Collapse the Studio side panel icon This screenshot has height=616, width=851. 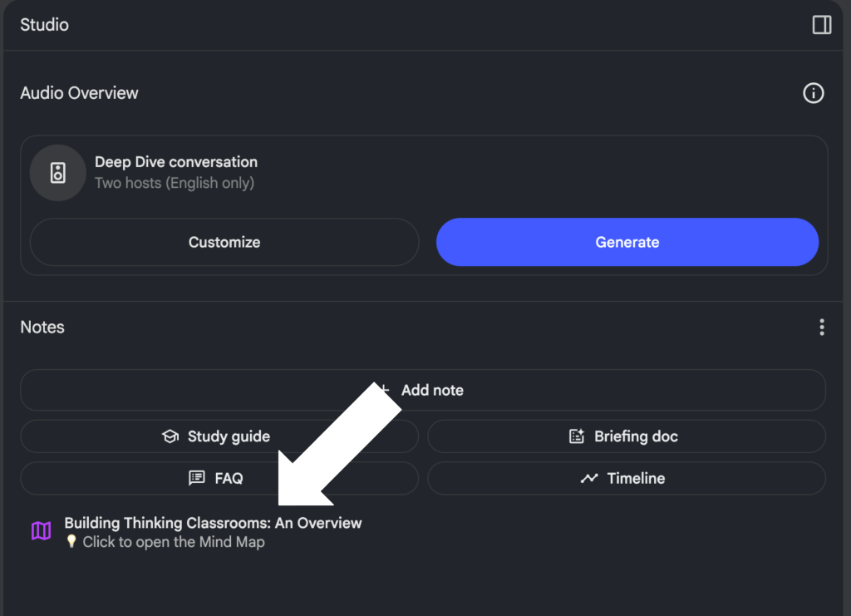pyautogui.click(x=821, y=25)
